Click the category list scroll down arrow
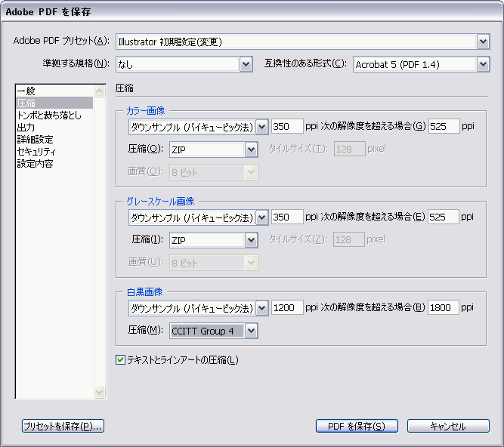Screen dimensions: 504x447 coord(100,392)
